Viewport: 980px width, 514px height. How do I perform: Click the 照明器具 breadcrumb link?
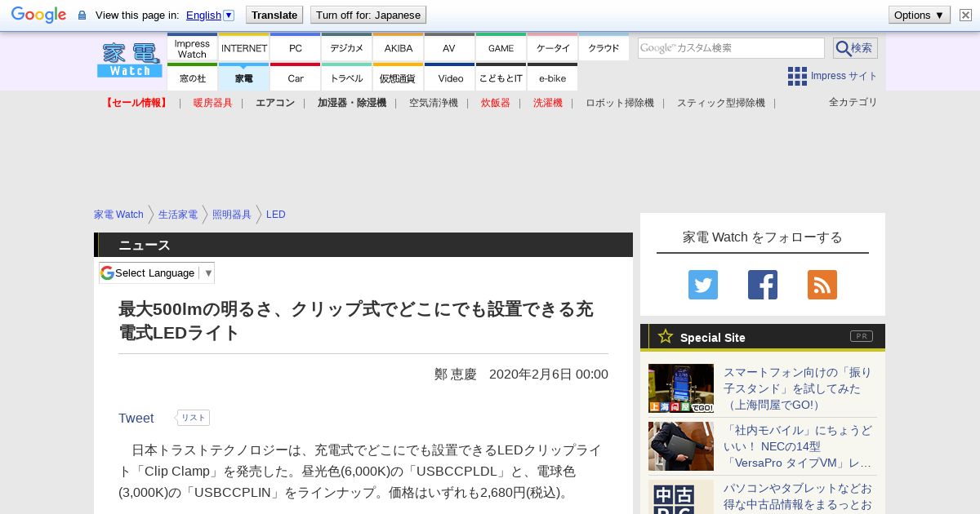tap(232, 215)
